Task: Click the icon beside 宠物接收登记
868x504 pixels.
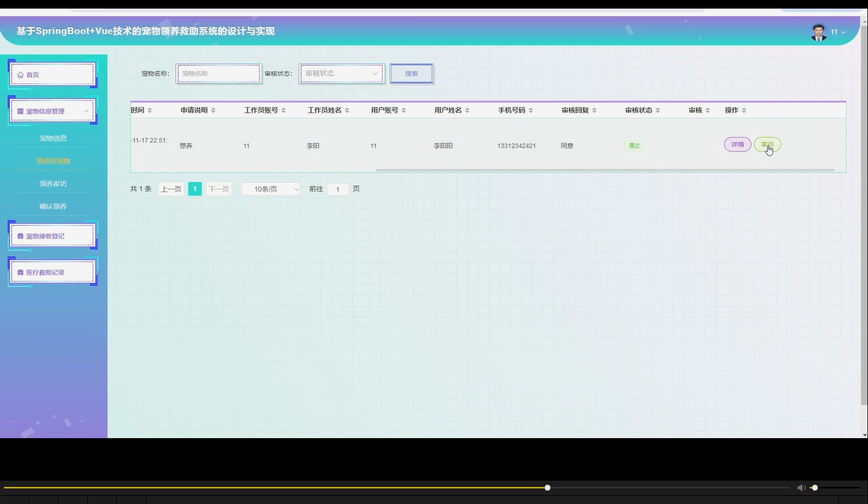Action: [19, 235]
